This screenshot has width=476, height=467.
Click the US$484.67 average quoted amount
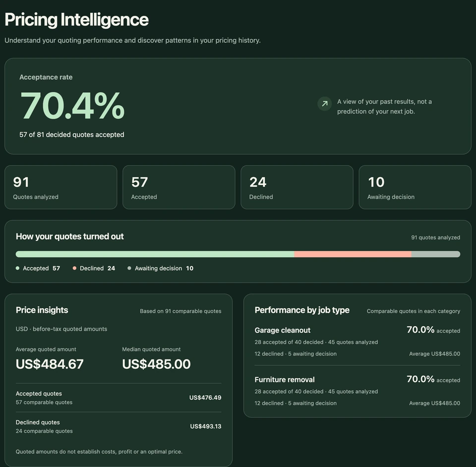tap(50, 364)
